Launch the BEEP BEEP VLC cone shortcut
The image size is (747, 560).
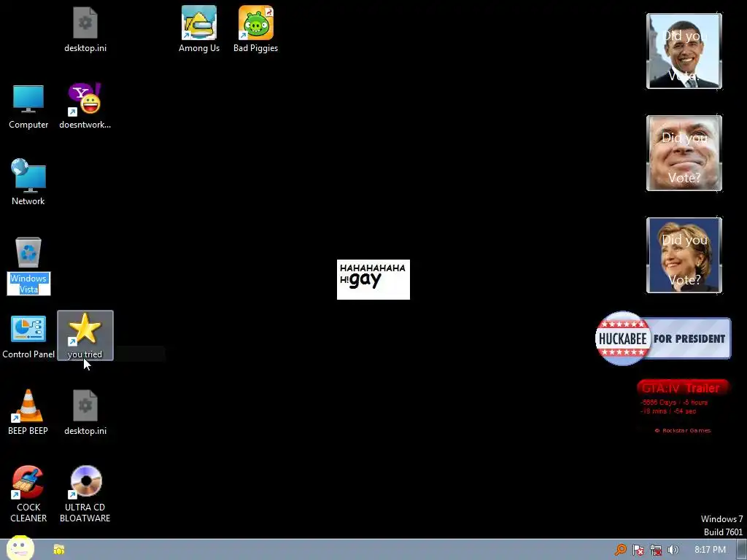[28, 413]
